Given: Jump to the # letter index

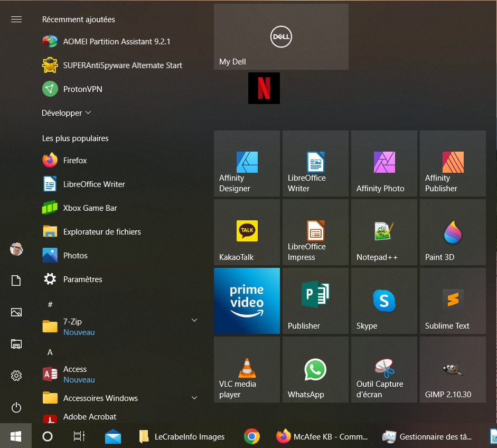Looking at the screenshot, I should point(50,305).
